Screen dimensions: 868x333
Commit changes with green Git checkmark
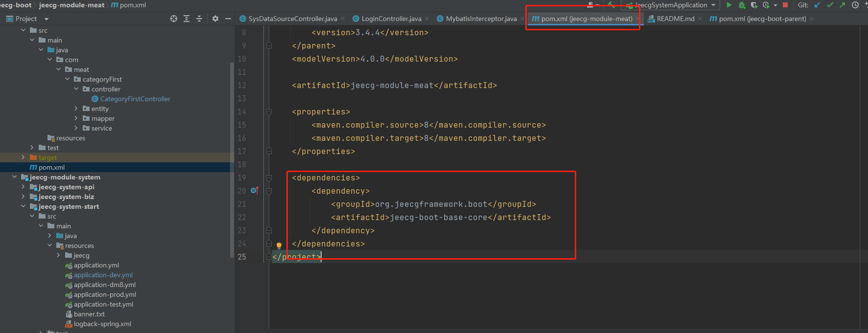pos(830,5)
